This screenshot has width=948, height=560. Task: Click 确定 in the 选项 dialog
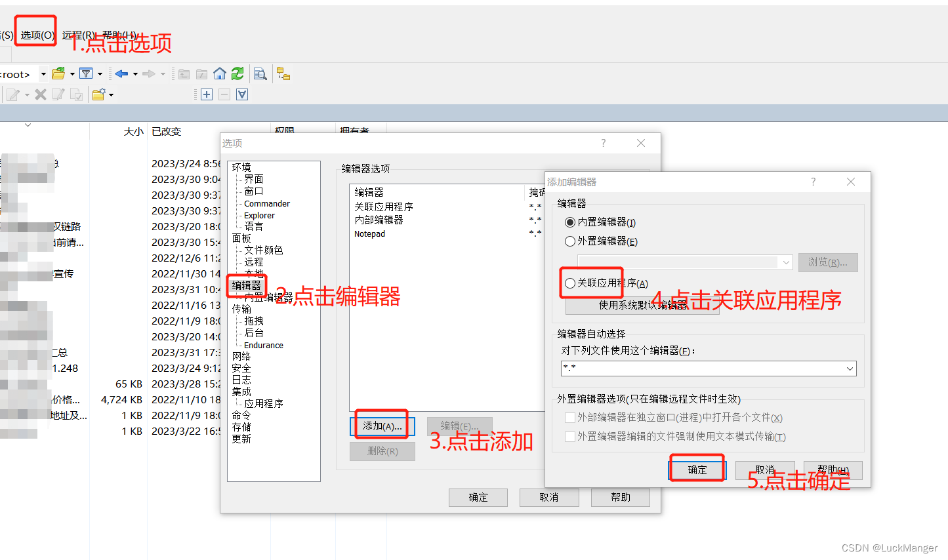click(478, 498)
